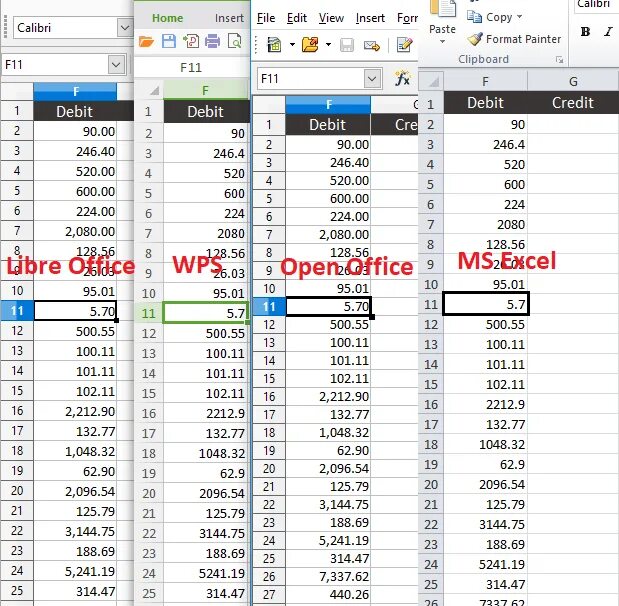
Task: Click WPS select-all corner triangle
Action: [x=154, y=91]
